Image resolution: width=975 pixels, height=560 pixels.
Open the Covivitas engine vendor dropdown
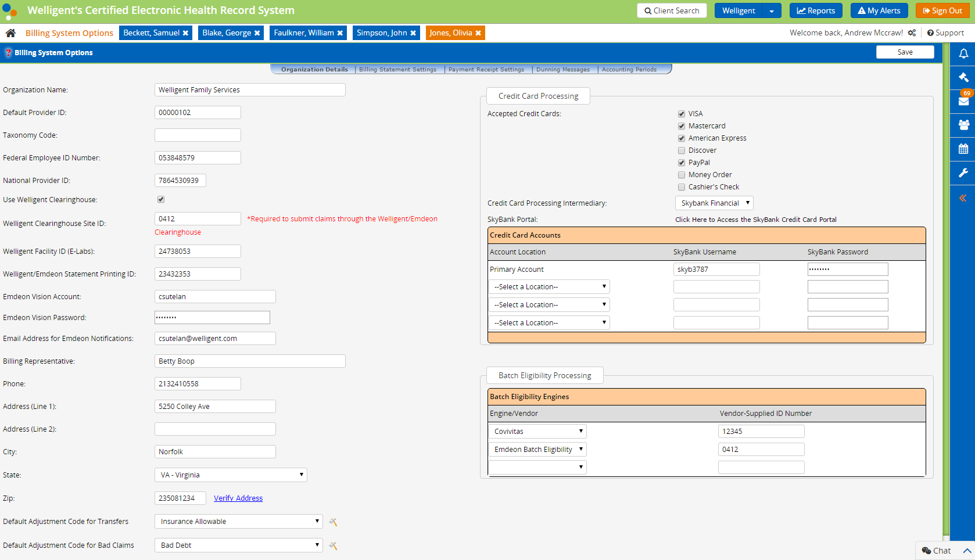click(x=537, y=432)
